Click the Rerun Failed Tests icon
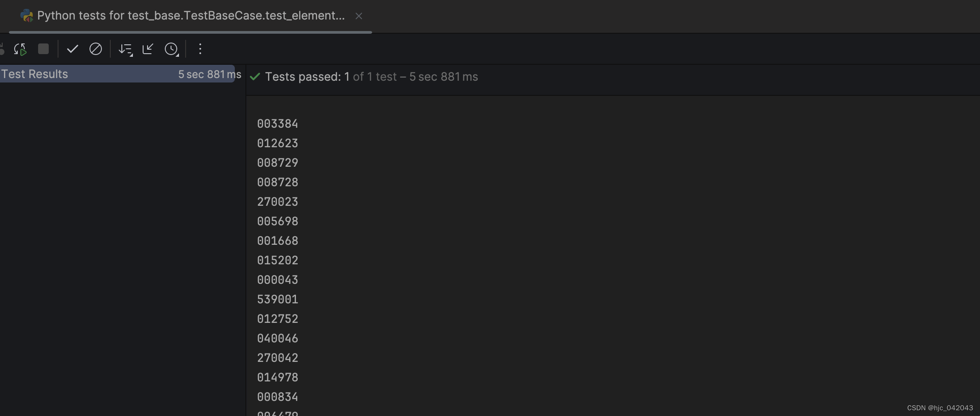 click(20, 49)
